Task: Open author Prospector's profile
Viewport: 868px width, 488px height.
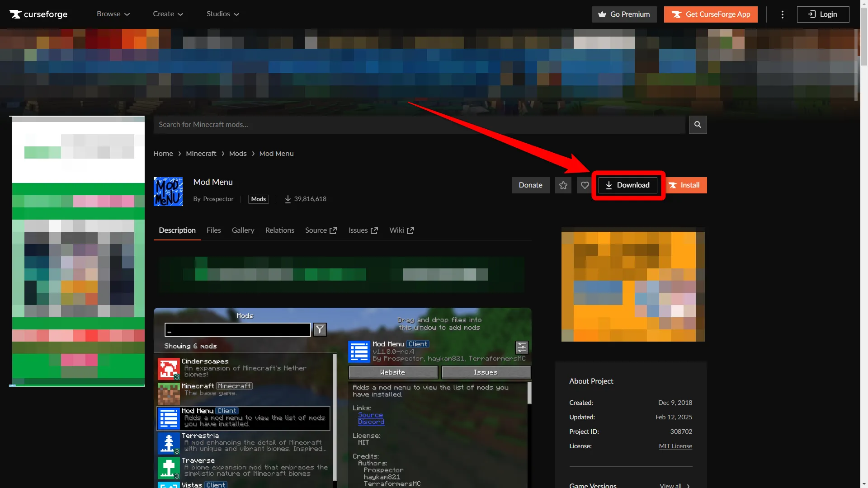Action: [x=218, y=199]
